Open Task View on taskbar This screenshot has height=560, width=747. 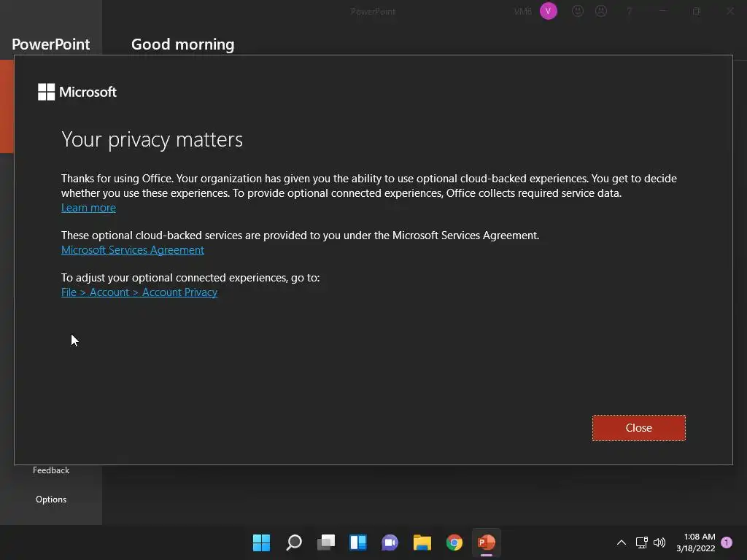(x=326, y=542)
